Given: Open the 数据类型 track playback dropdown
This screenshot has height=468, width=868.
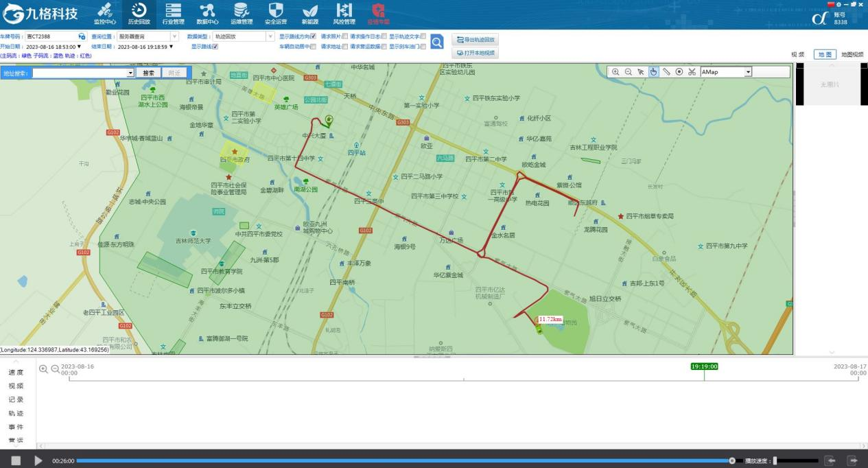Looking at the screenshot, I should [270, 36].
